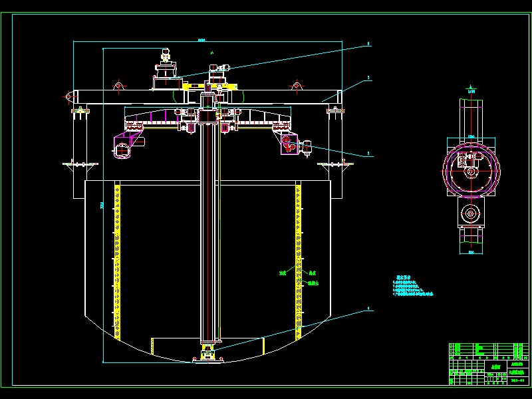Click the side view's large magenta circle

click(x=471, y=172)
